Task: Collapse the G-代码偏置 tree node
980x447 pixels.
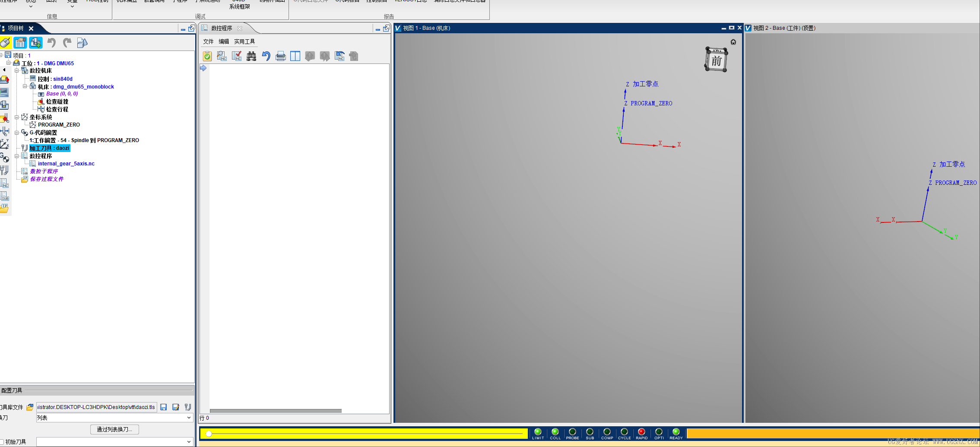Action: pyautogui.click(x=17, y=133)
